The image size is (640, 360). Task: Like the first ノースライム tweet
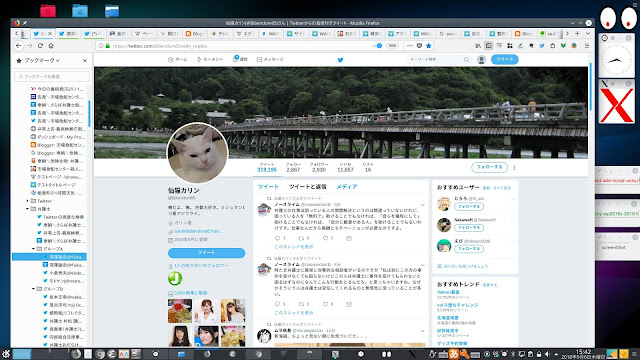click(x=325, y=238)
